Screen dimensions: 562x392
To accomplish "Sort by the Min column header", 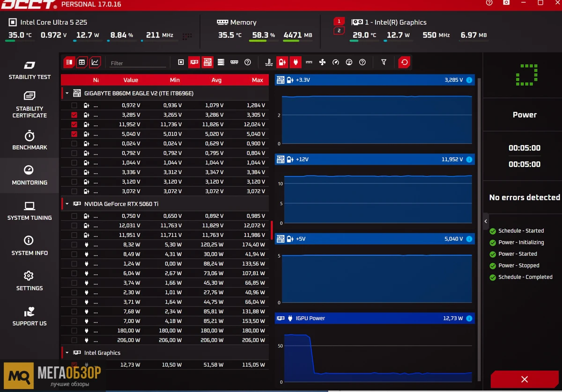I will tap(175, 80).
